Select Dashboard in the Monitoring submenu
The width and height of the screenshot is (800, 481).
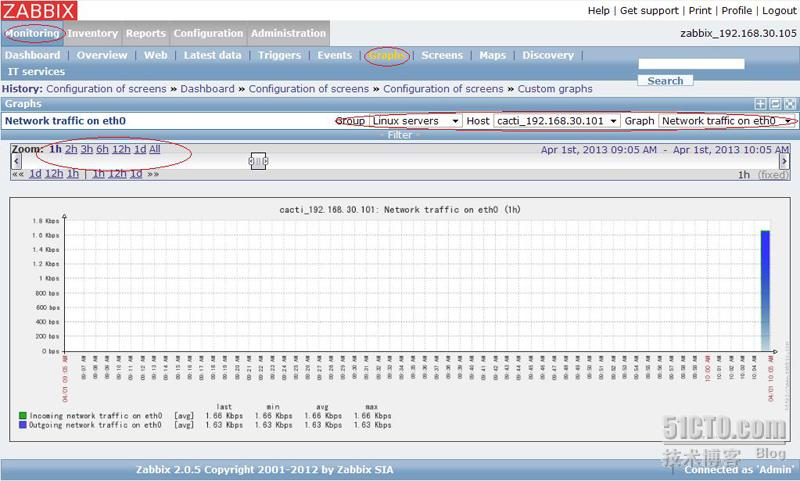click(x=33, y=55)
